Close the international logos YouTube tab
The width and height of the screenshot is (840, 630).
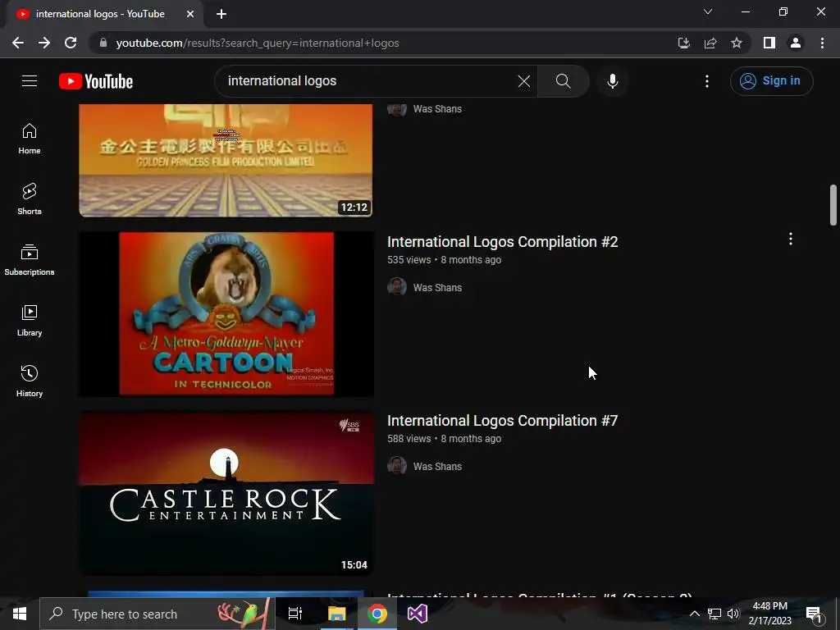(190, 14)
